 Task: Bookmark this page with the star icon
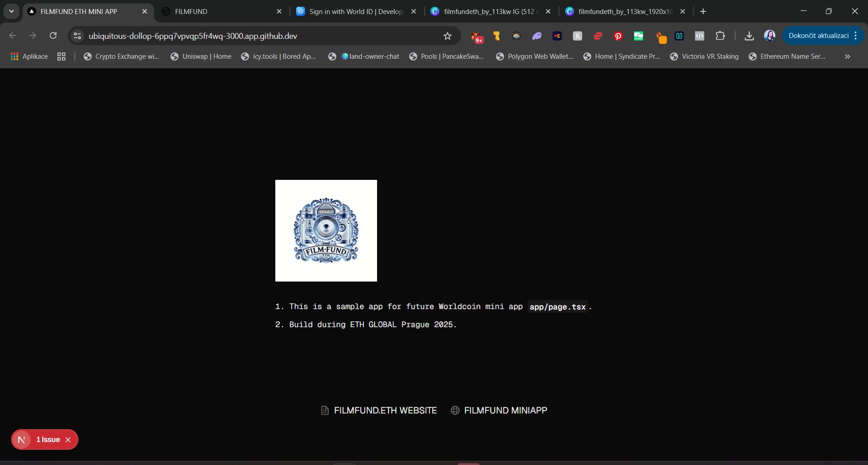click(447, 36)
